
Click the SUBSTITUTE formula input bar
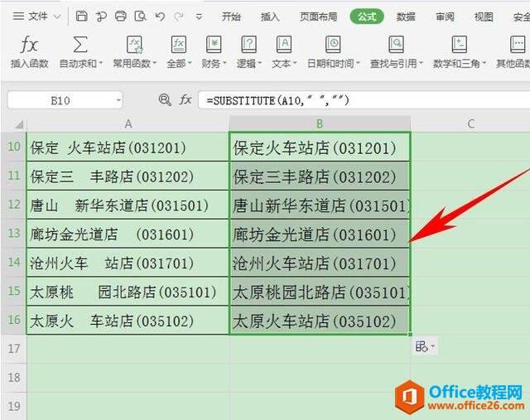(364, 100)
